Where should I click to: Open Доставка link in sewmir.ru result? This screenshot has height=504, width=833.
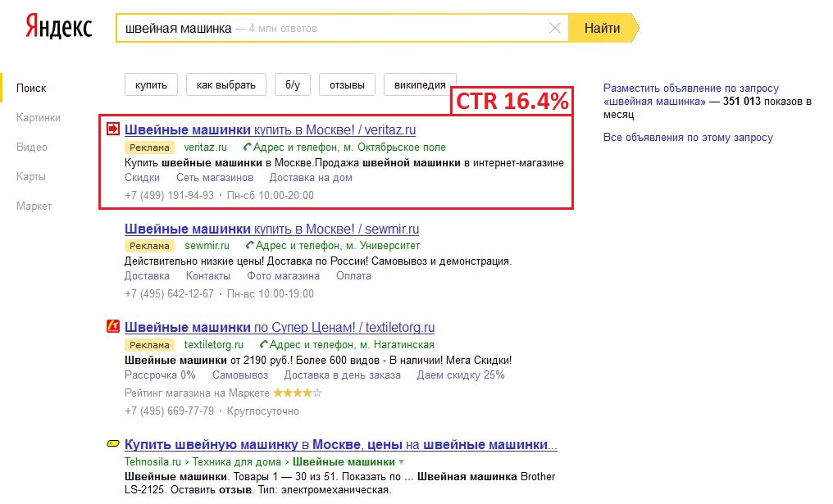[147, 275]
